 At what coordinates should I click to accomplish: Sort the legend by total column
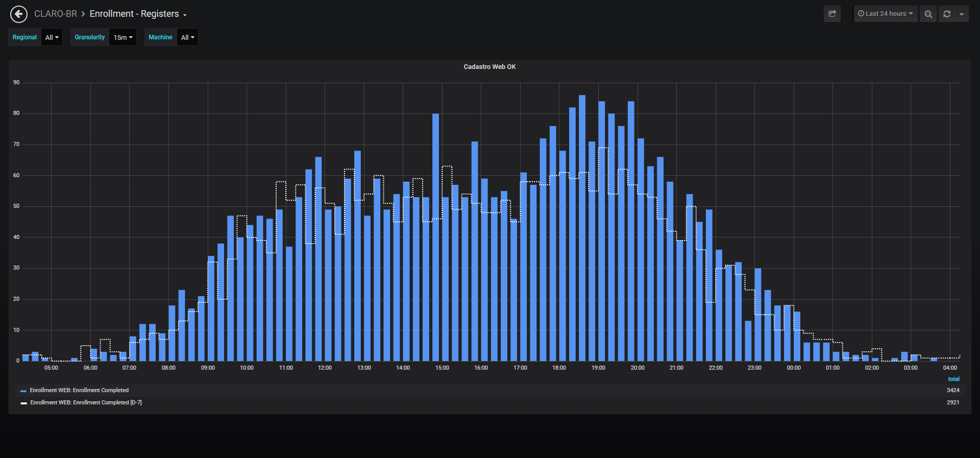(x=953, y=379)
